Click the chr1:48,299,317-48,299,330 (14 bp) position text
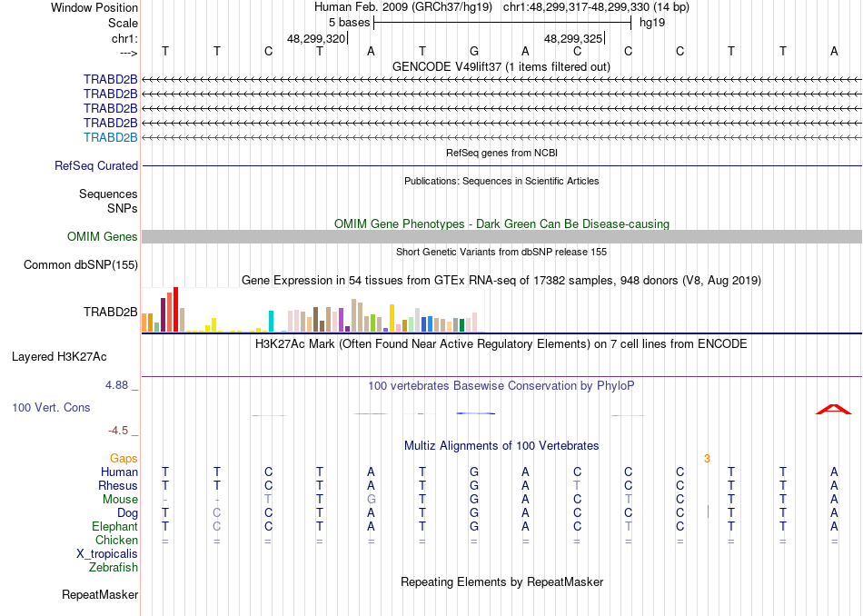Screen dimensions: 863x616 pyautogui.click(x=596, y=7)
